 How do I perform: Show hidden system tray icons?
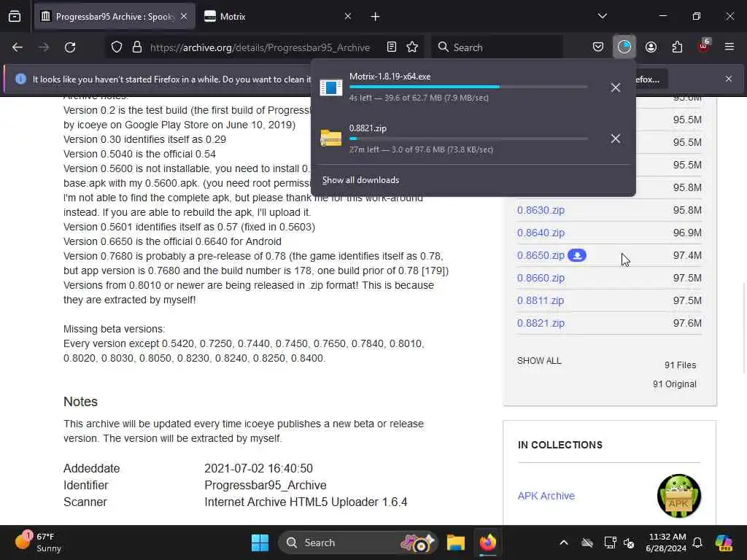click(x=564, y=542)
